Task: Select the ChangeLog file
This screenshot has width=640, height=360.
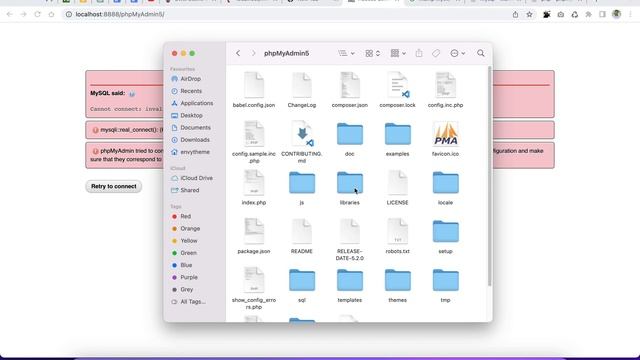Action: tap(302, 85)
